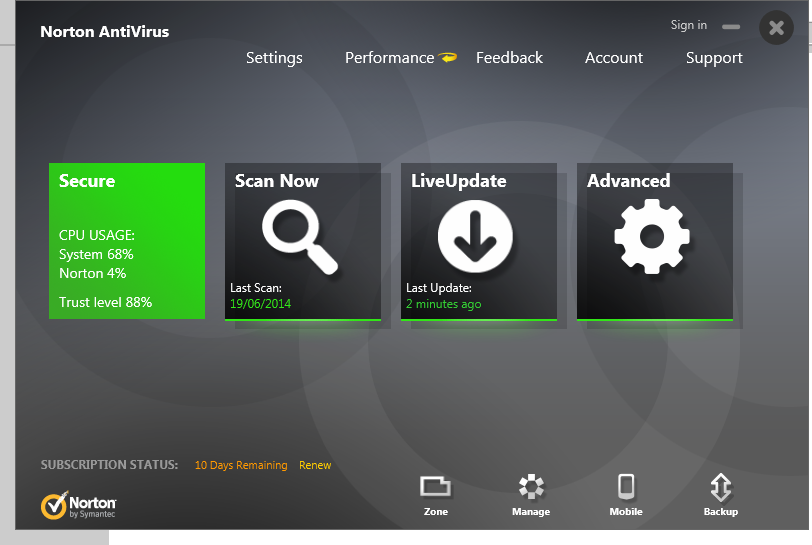Click the Advanced gear icon
This screenshot has height=545, width=812.
(651, 236)
